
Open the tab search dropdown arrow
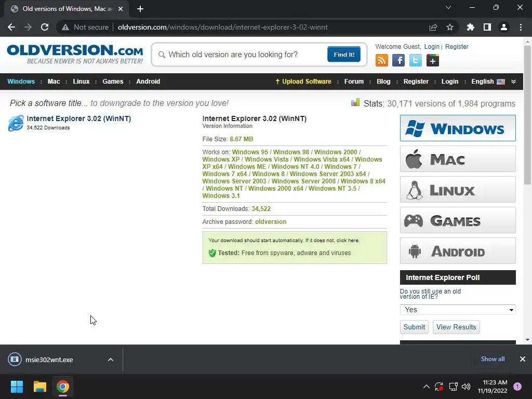[x=448, y=7]
